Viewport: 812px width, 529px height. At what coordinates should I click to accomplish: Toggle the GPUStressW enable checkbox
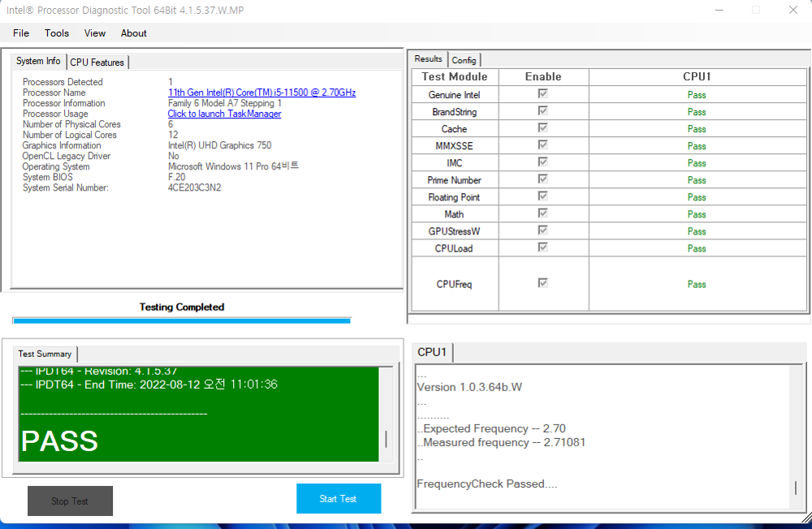(x=542, y=230)
